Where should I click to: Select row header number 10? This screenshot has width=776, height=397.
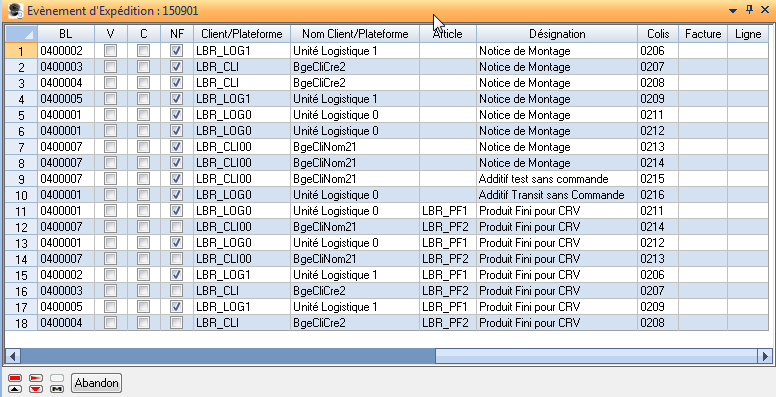click(x=21, y=195)
